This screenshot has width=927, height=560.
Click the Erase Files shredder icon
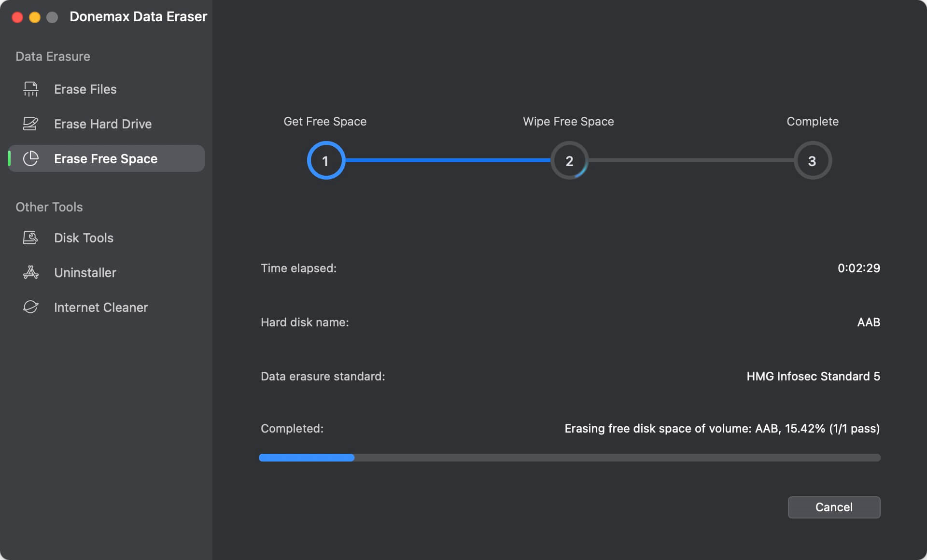(x=31, y=89)
